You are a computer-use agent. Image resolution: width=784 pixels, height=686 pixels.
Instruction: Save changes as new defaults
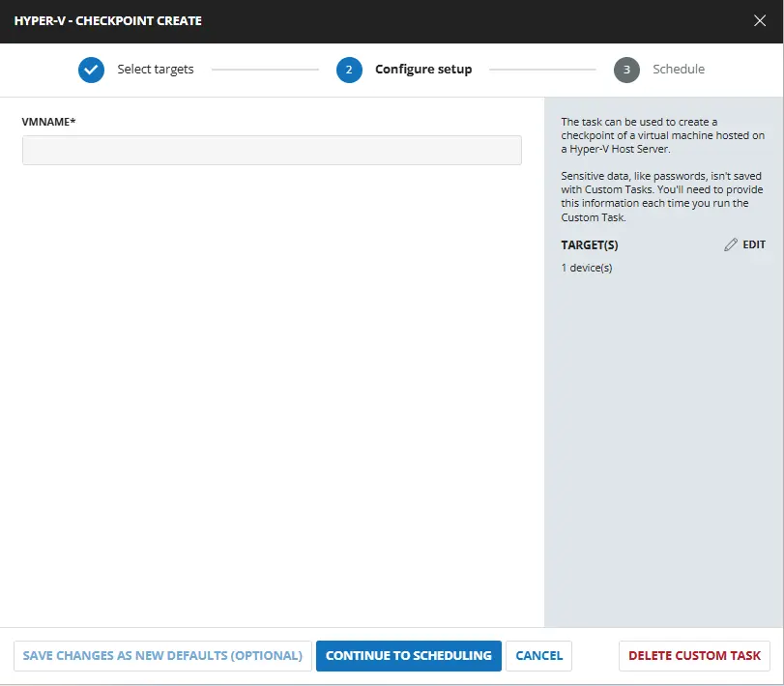pyautogui.click(x=162, y=655)
